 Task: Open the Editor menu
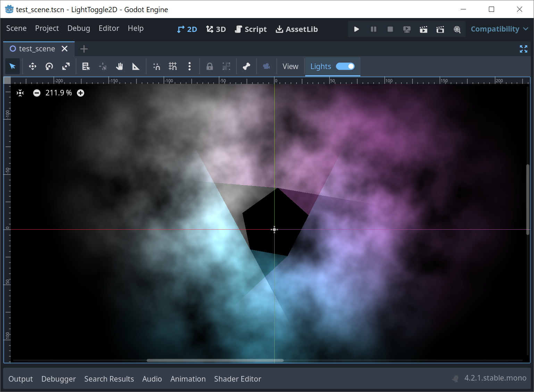point(109,28)
